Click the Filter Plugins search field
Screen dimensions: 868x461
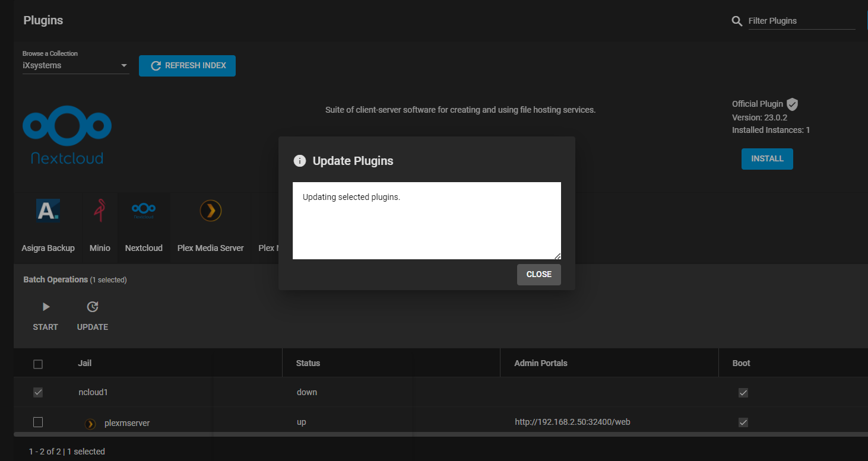pyautogui.click(x=802, y=21)
